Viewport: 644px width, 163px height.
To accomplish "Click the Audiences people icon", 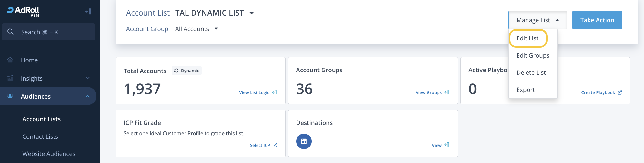I will (10, 96).
